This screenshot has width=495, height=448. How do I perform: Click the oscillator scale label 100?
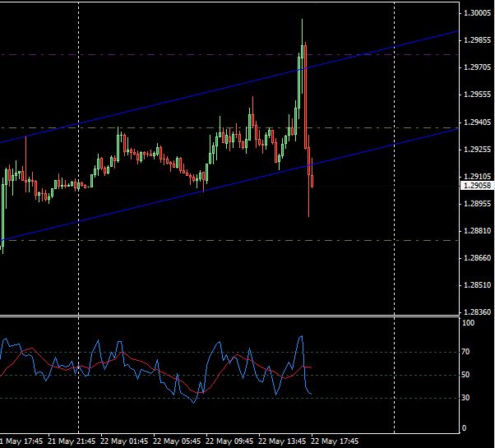click(468, 323)
